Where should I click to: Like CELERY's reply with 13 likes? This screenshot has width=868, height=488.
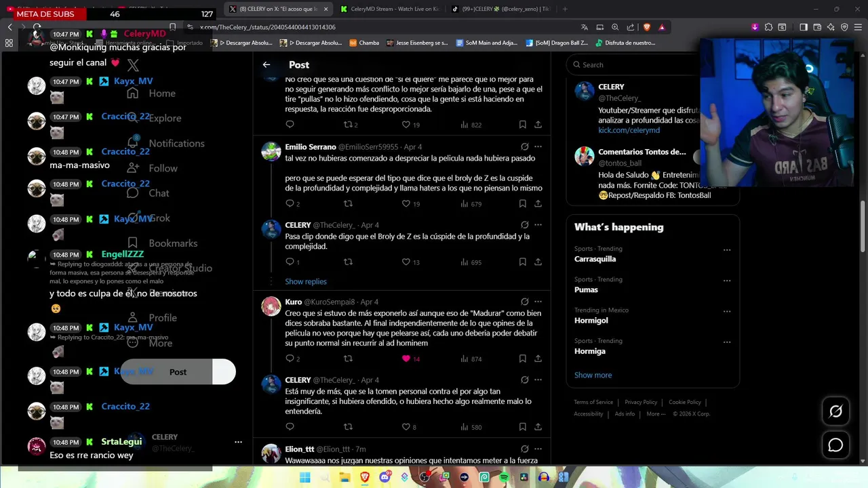click(406, 262)
